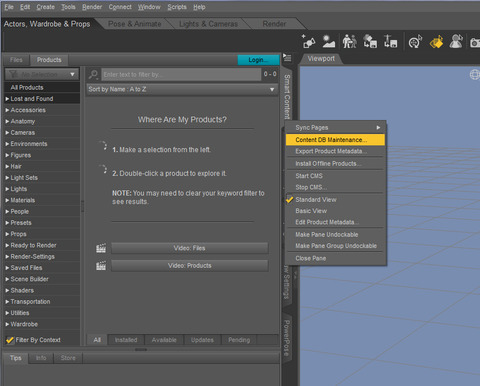Click the filter text input field

181,74
